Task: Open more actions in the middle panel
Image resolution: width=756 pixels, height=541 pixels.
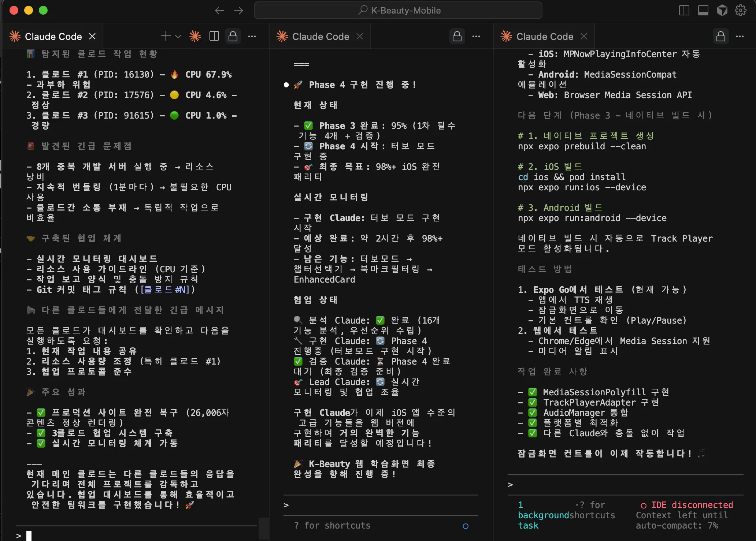Action: [x=476, y=36]
